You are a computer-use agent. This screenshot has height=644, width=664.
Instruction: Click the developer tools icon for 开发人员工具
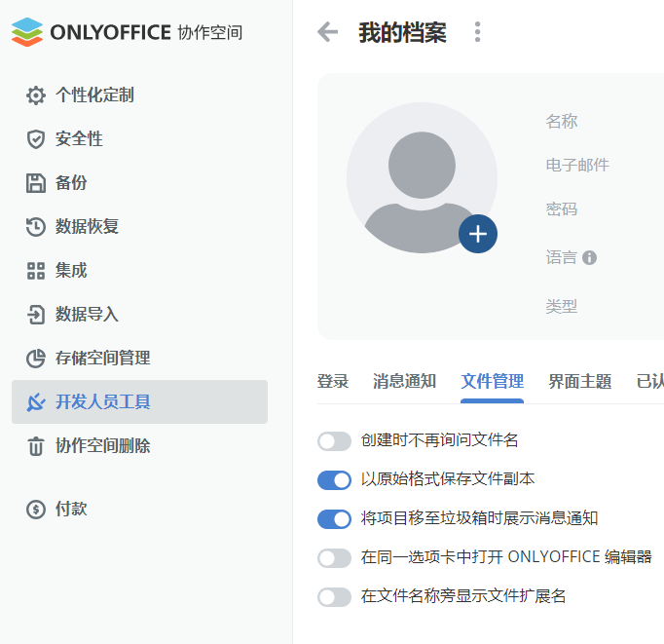tap(36, 402)
